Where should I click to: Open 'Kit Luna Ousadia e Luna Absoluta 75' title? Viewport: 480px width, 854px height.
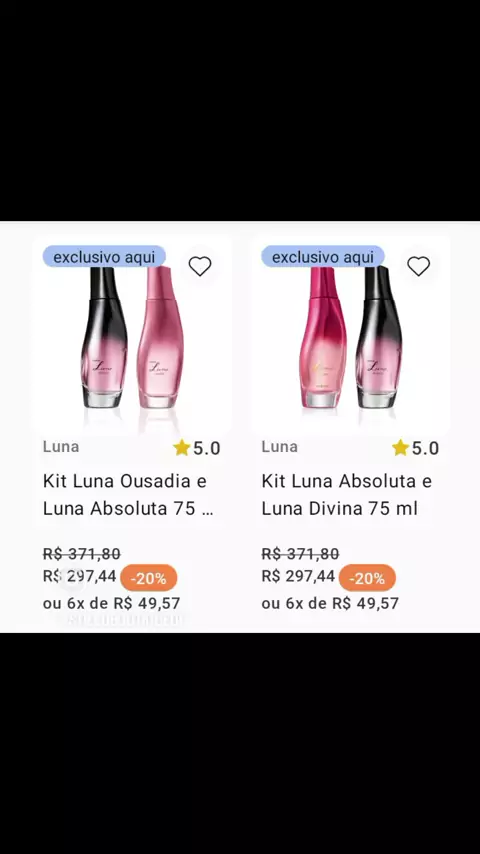coord(128,495)
